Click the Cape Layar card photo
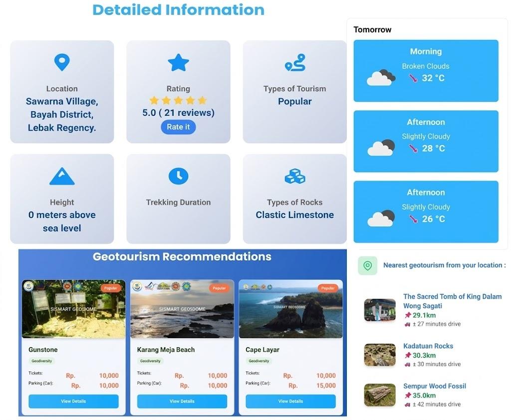Viewport: 511px width, 420px height. point(291,309)
